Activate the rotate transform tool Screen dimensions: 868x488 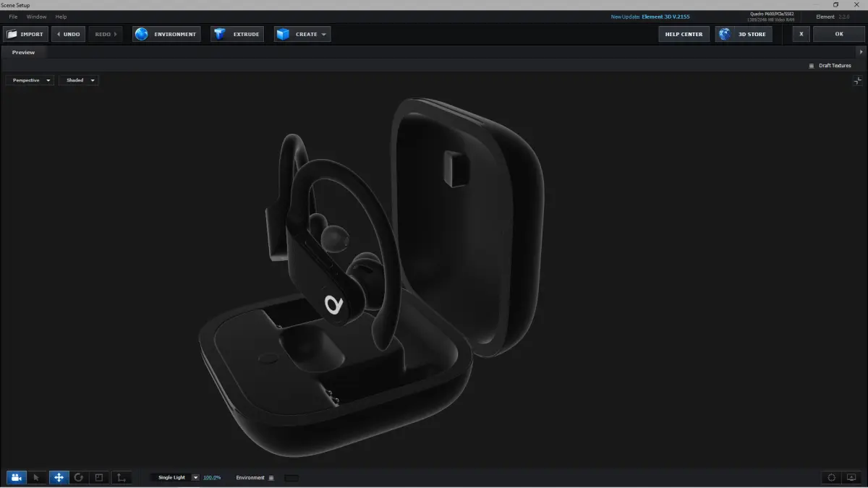(x=79, y=477)
